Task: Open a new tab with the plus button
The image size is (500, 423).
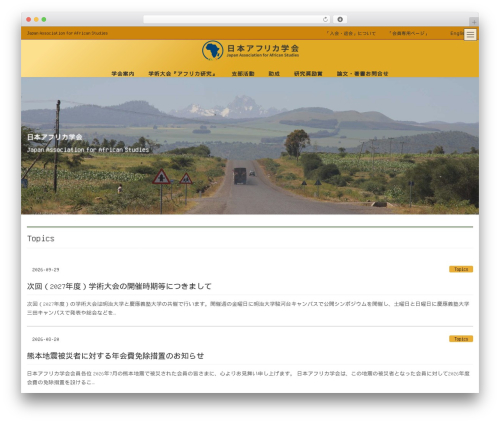Action: [474, 22]
